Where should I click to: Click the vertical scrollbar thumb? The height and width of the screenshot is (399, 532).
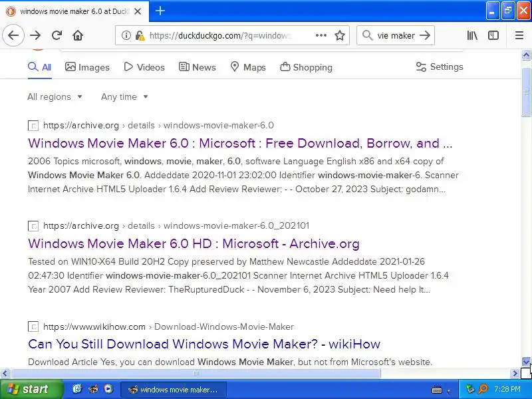click(x=526, y=92)
